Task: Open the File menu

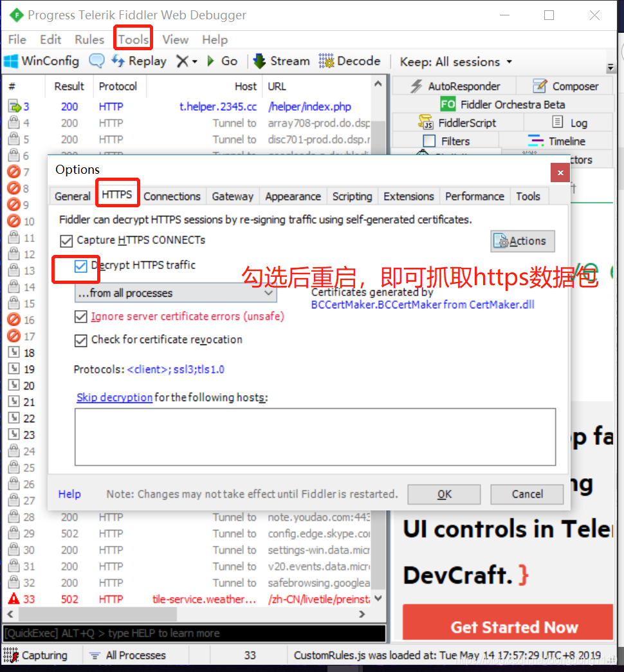Action: pos(17,39)
